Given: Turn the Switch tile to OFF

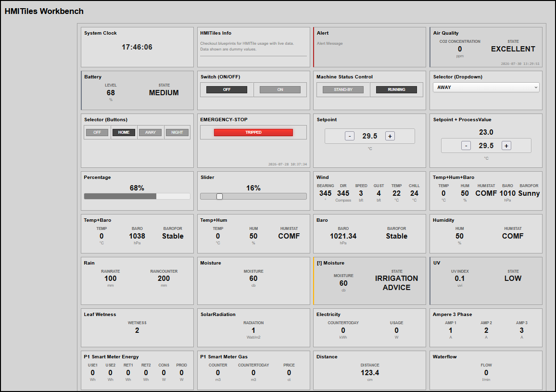Looking at the screenshot, I should [227, 90].
